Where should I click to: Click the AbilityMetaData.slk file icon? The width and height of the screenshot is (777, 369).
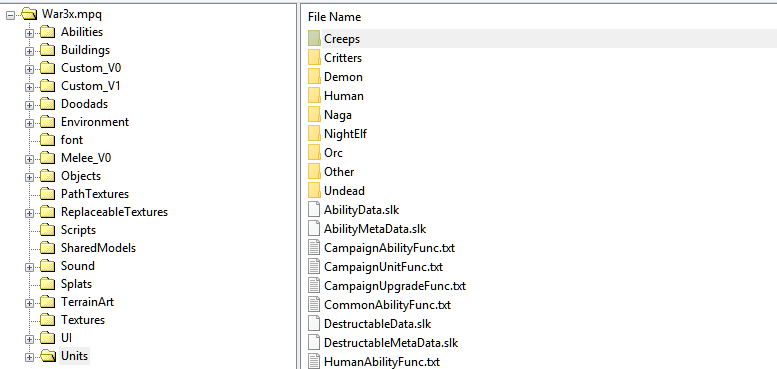click(314, 228)
